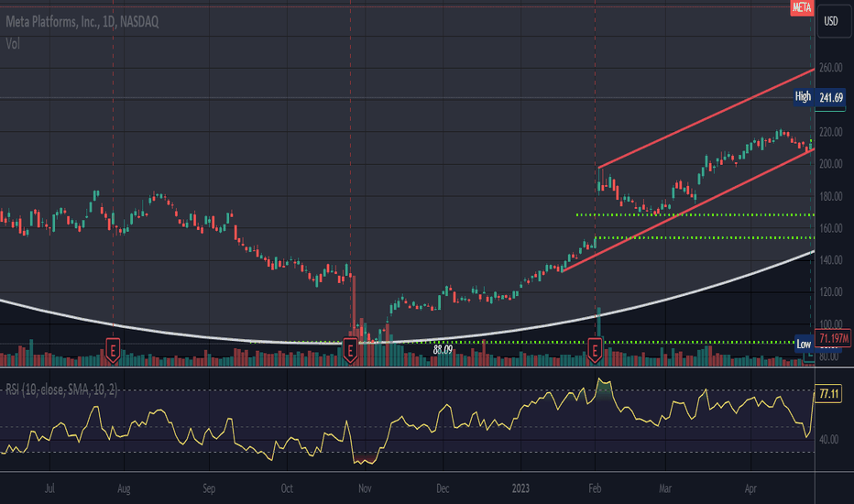Image resolution: width=854 pixels, height=504 pixels.
Task: Click the Apr label on time axis
Action: tap(750, 488)
